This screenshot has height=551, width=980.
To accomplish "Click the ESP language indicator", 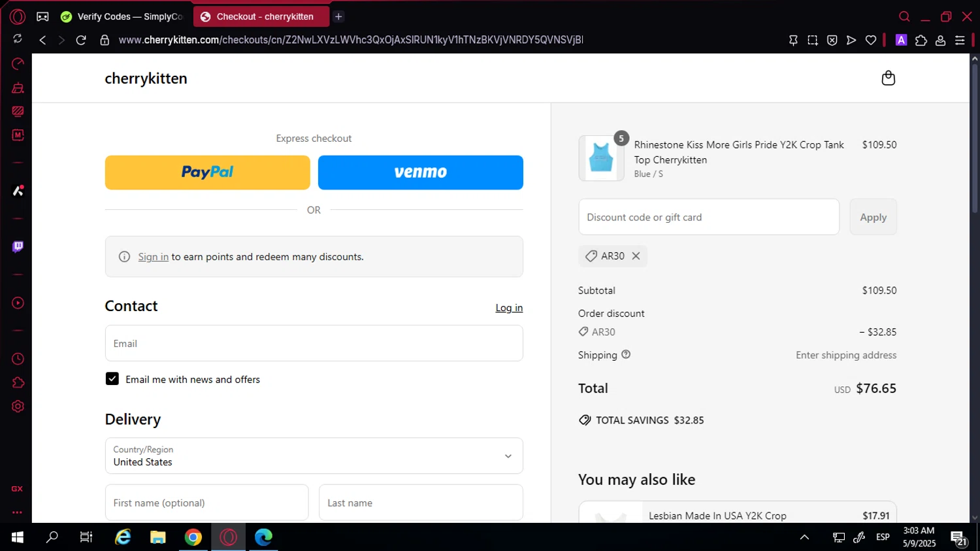I will pos(883,537).
